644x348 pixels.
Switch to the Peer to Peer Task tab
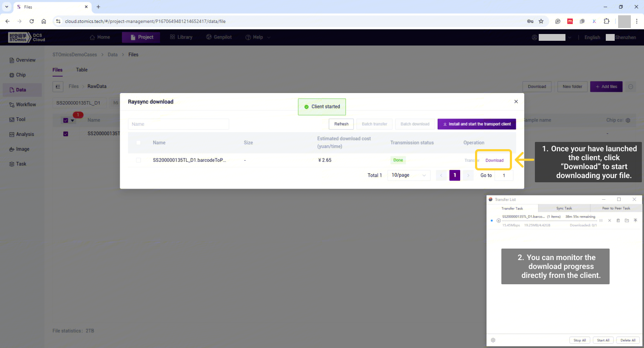(616, 208)
